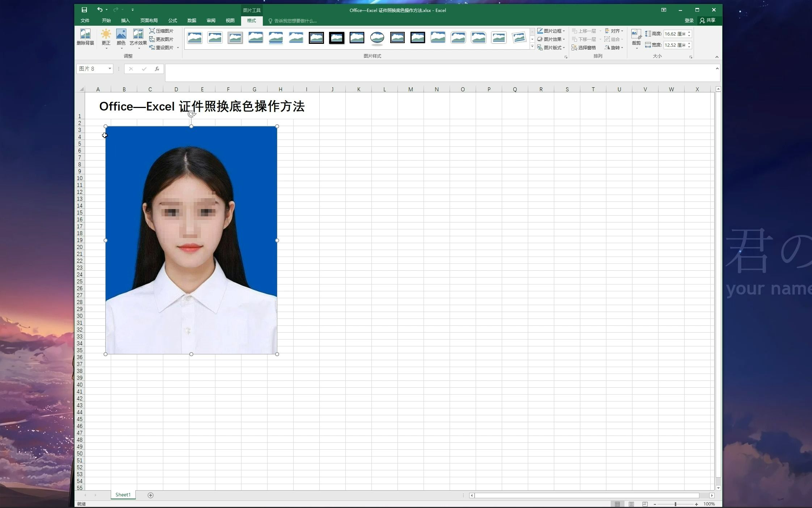The width and height of the screenshot is (812, 508).
Task: Click the Undo arrow icon
Action: tap(100, 10)
